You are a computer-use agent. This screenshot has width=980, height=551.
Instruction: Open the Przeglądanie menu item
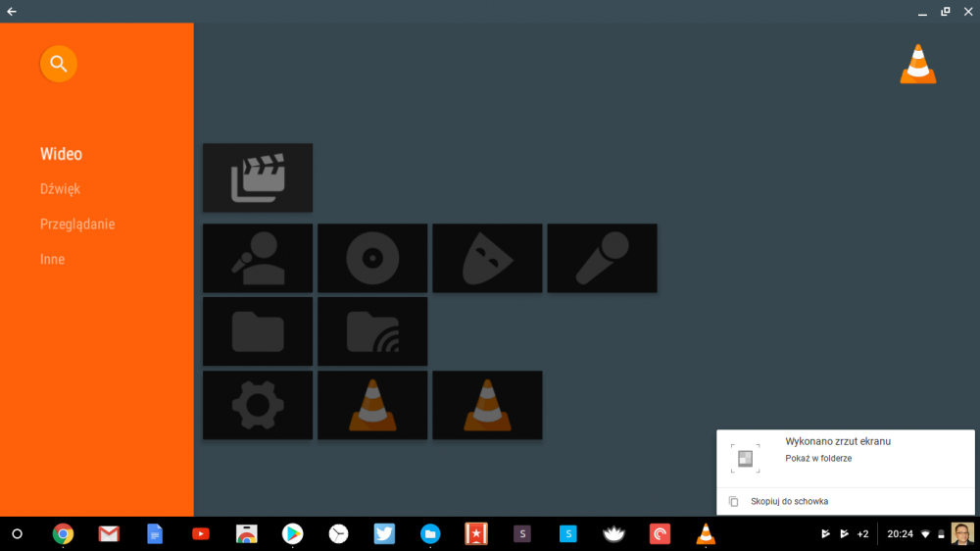(x=77, y=224)
